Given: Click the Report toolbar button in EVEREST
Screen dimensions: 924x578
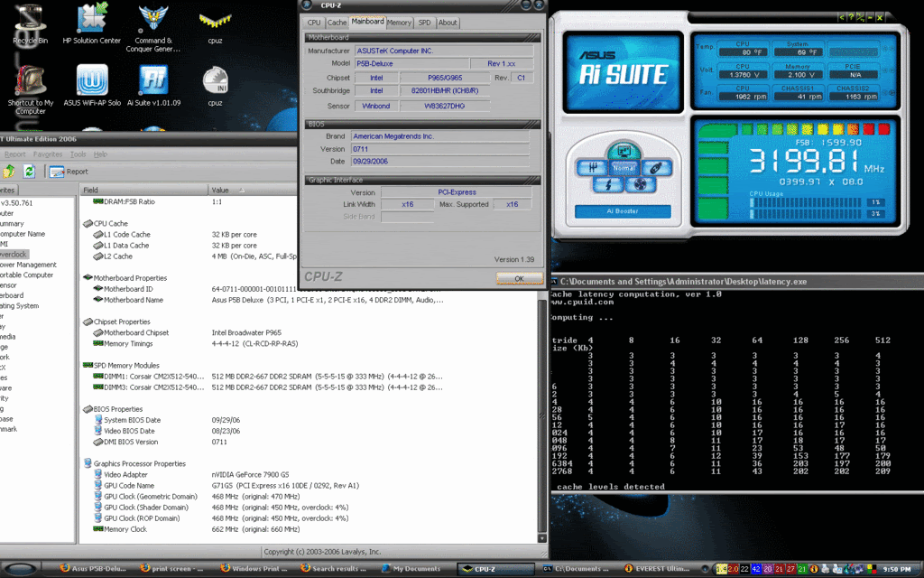Looking at the screenshot, I should point(69,172).
